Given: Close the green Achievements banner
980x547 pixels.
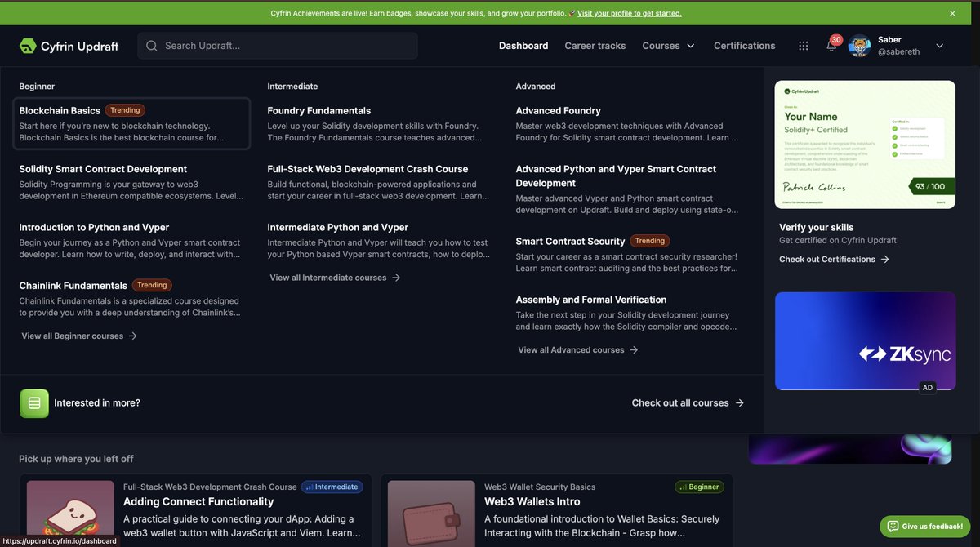Looking at the screenshot, I should click(952, 13).
